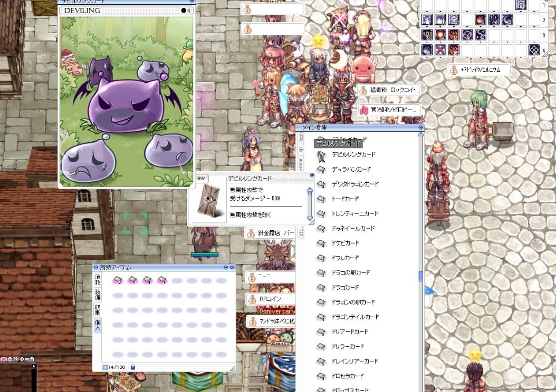Viewport: 556px width, 392px height.
Task: Use the comet skill in hotbar row 4
Action: point(427,50)
